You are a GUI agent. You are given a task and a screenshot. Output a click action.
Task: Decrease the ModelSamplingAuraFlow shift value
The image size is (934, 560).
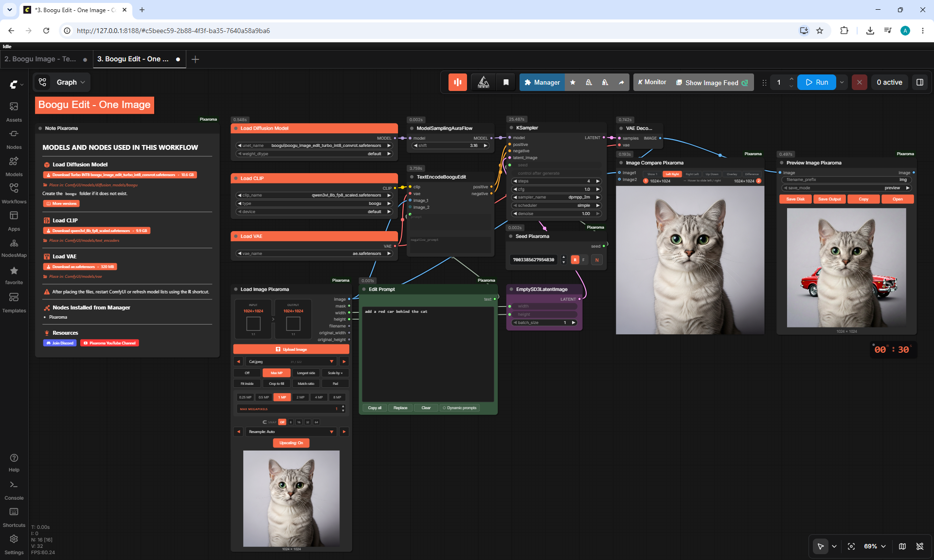point(415,145)
